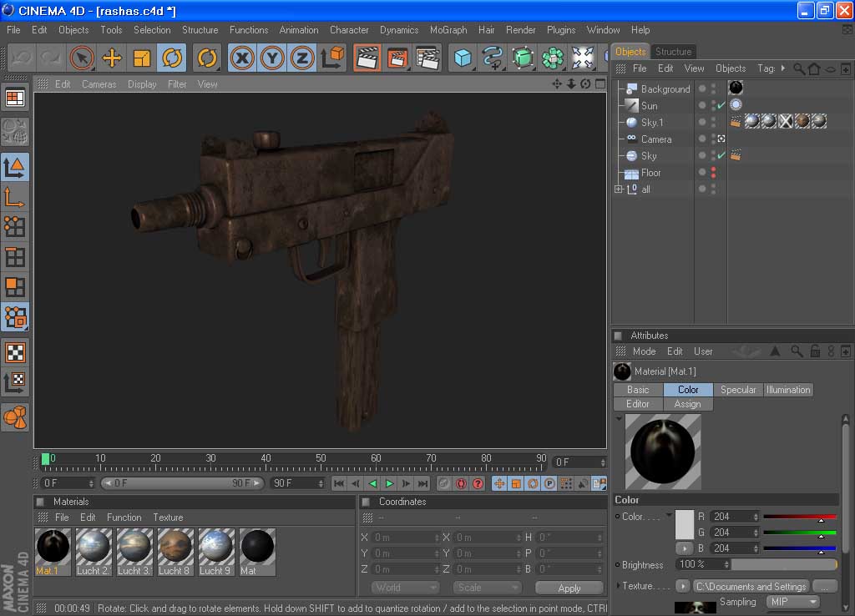The image size is (855, 616).
Task: Add a HyperNURBS object
Action: pyautogui.click(x=523, y=58)
